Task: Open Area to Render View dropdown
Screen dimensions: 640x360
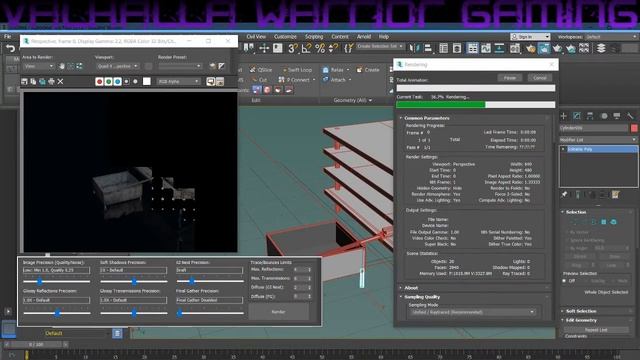Action: [39, 66]
